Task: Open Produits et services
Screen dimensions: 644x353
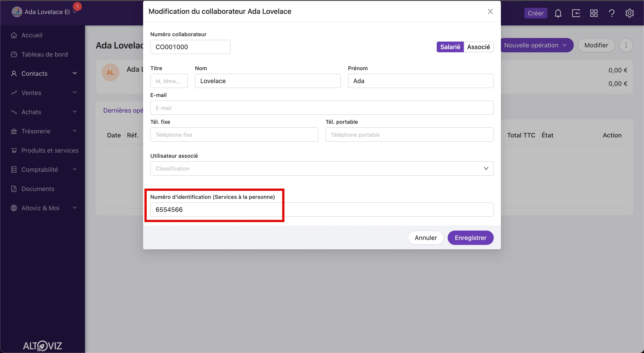Action: click(50, 150)
